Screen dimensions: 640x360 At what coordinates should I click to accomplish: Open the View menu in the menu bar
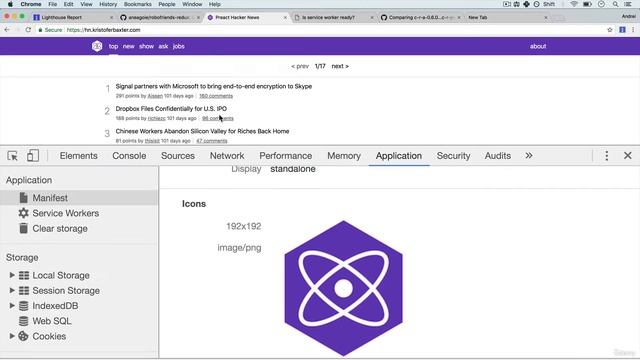86,4
